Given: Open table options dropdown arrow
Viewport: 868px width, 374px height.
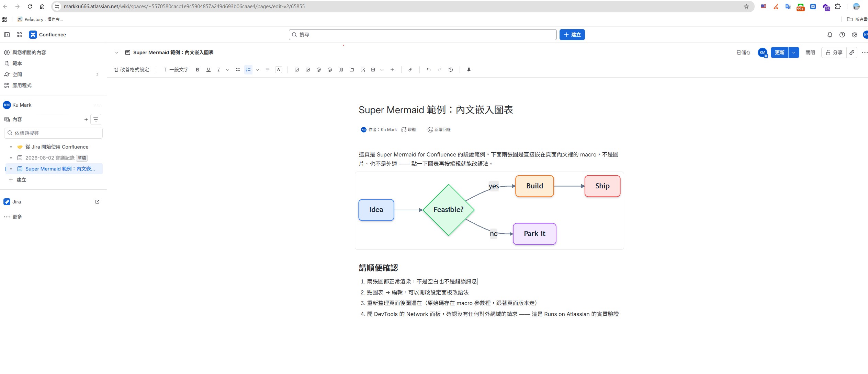Looking at the screenshot, I should tap(382, 70).
